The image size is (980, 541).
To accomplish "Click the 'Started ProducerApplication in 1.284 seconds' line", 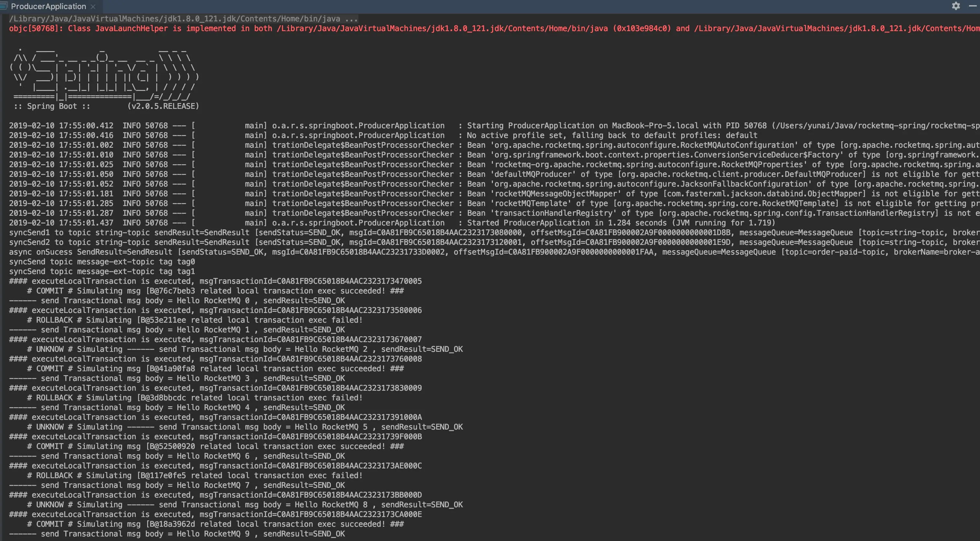I will click(x=621, y=223).
